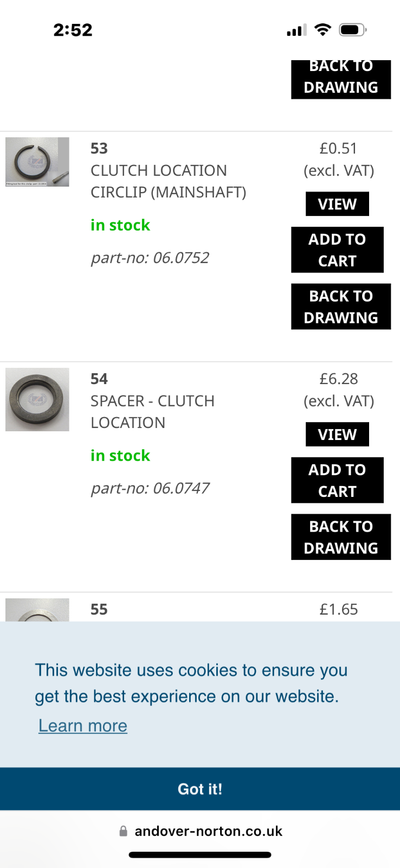The height and width of the screenshot is (868, 400).
Task: Tap the padlock icon in address bar
Action: click(124, 831)
